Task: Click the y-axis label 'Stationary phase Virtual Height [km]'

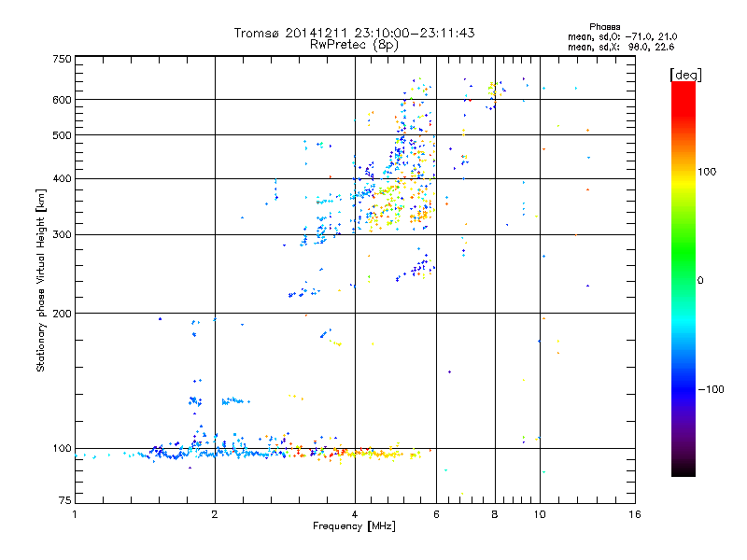Action: pos(40,281)
